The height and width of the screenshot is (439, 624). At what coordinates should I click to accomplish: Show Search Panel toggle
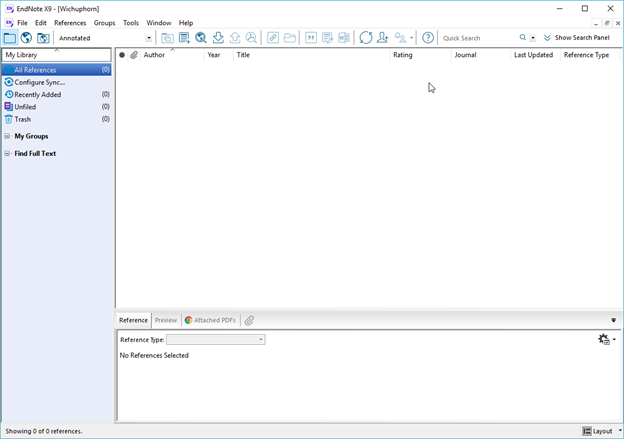[x=576, y=38]
